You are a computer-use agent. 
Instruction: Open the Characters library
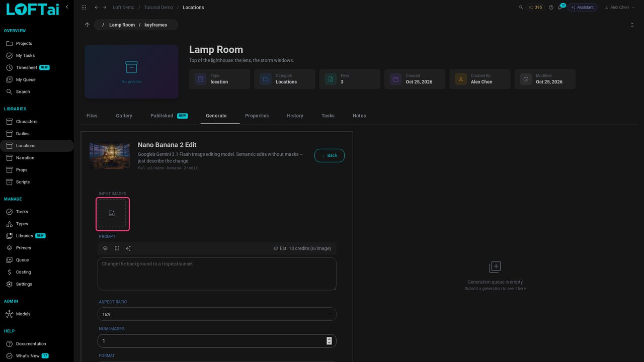coord(37,122)
